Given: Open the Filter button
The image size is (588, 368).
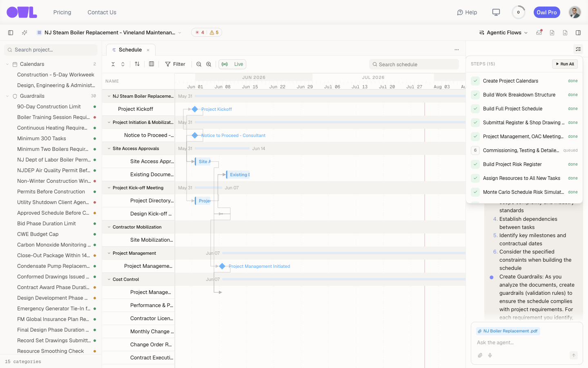Looking at the screenshot, I should tap(175, 64).
